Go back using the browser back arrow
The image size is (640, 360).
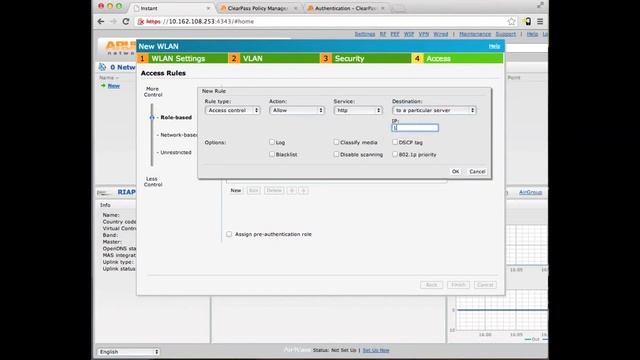point(101,22)
